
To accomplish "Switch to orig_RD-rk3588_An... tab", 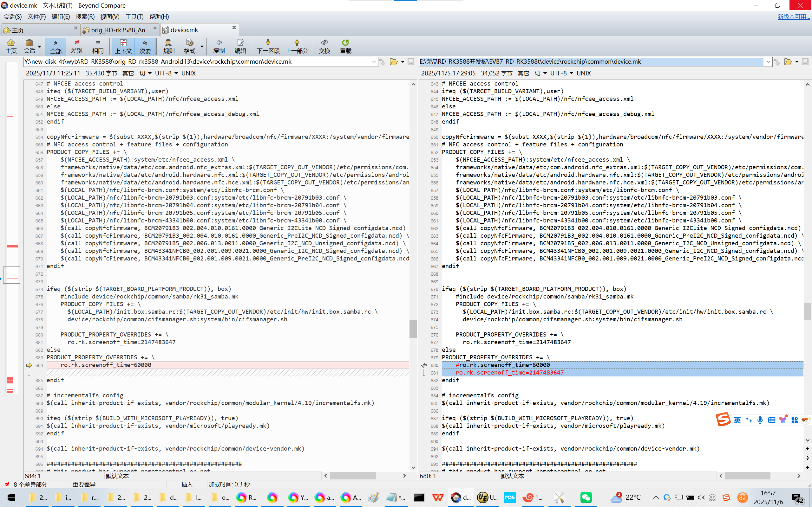I will (120, 30).
